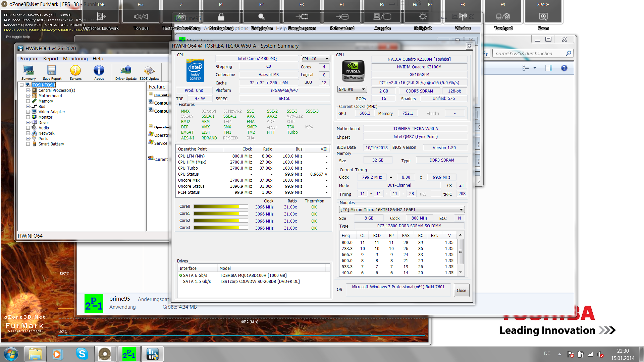This screenshot has height=362, width=644.
Task: Show hidden system tray icons arrow
Action: (x=559, y=354)
